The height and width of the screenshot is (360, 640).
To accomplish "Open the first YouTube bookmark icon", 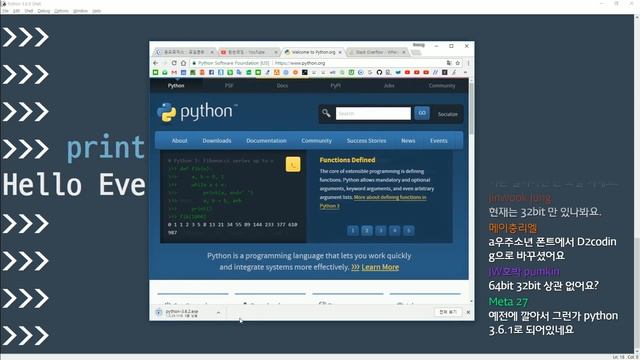I will pyautogui.click(x=407, y=72).
